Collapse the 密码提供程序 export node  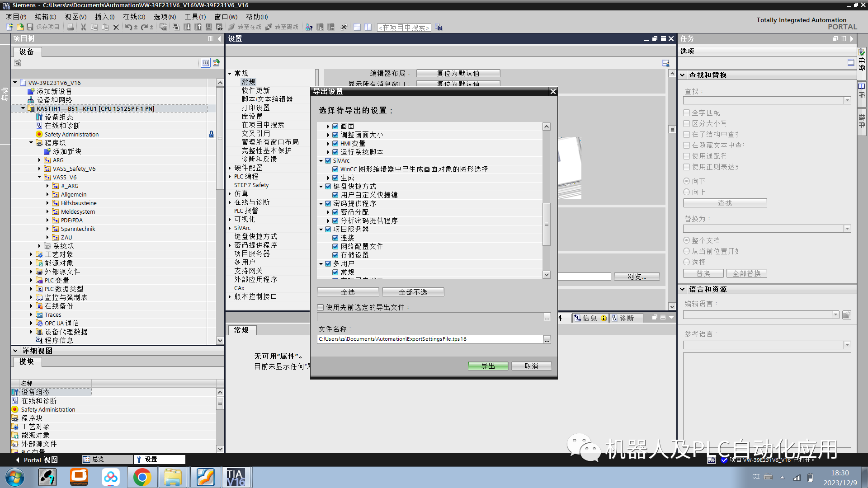pyautogui.click(x=321, y=204)
